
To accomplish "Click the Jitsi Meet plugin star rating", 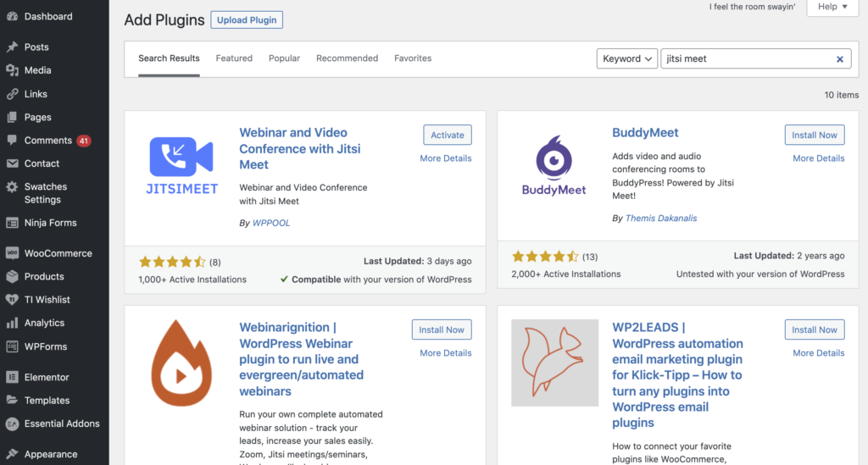I will [172, 262].
